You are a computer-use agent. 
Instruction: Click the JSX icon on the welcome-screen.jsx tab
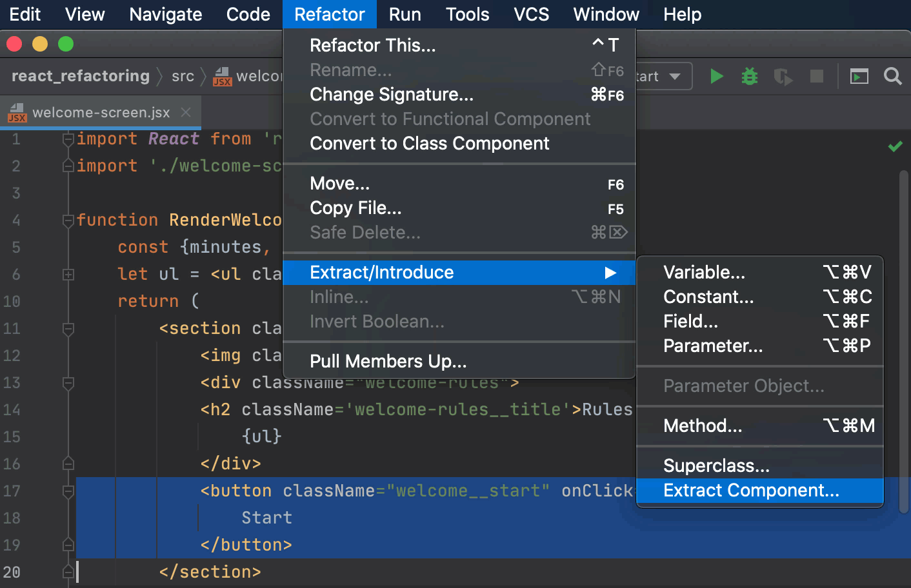tap(17, 112)
